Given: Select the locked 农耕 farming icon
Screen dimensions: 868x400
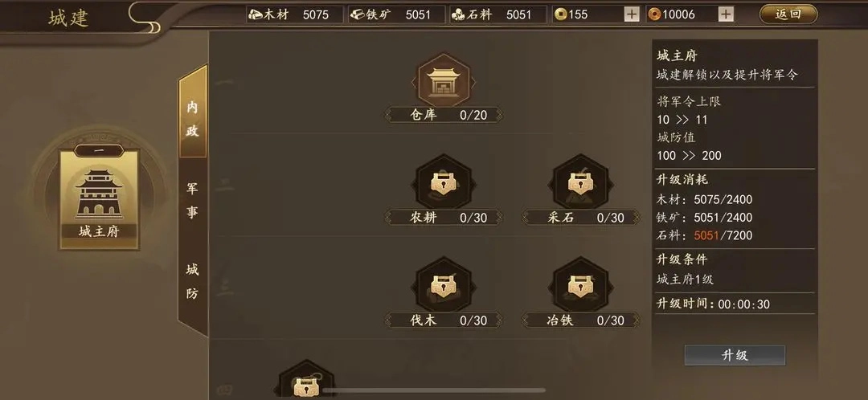Looking at the screenshot, I should 444,182.
